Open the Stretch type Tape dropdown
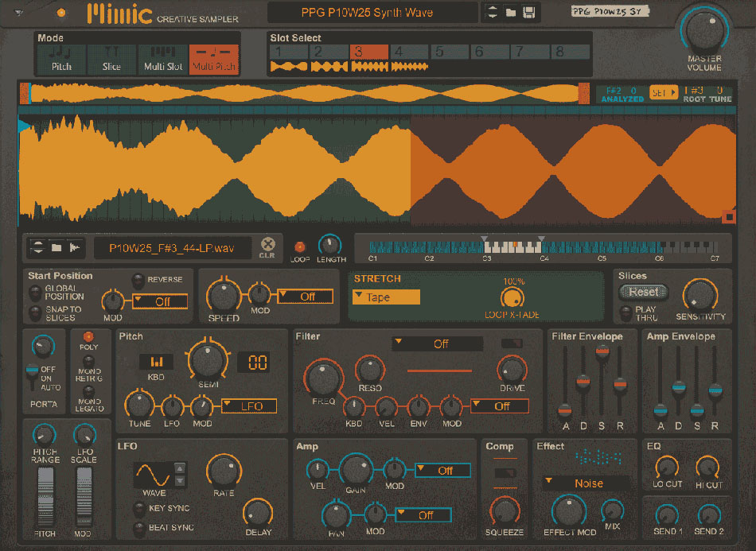 point(386,297)
